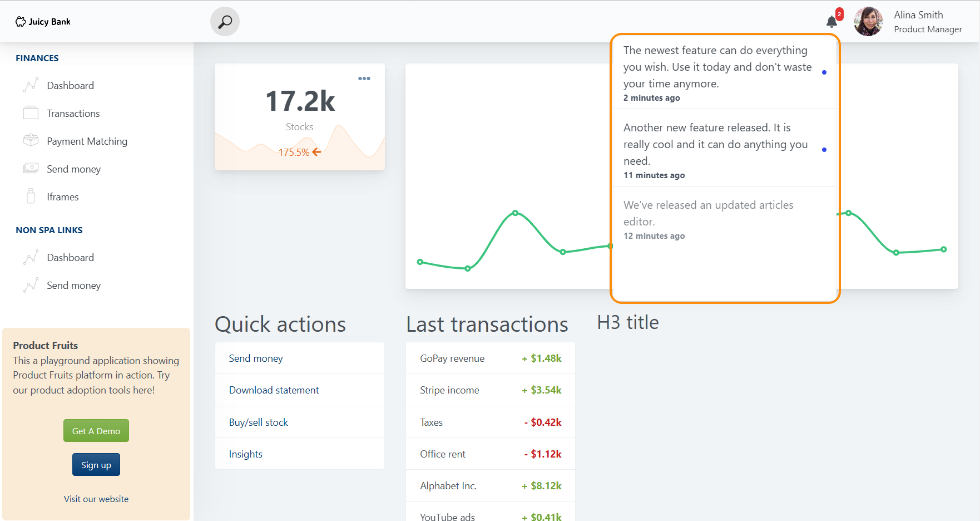980x521 pixels.
Task: Click the search magnifier icon
Action: tap(225, 21)
